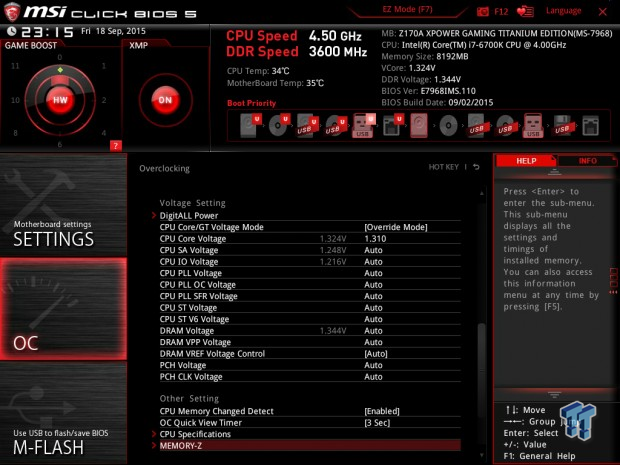Click the date Fri 18 Sep, 2015
The width and height of the screenshot is (620, 465).
pos(113,31)
